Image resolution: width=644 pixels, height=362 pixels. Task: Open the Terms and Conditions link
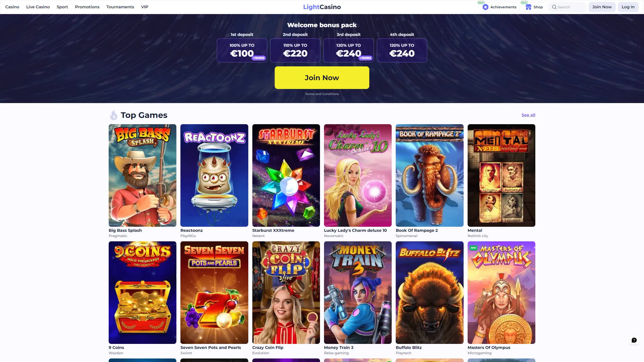coord(322,94)
